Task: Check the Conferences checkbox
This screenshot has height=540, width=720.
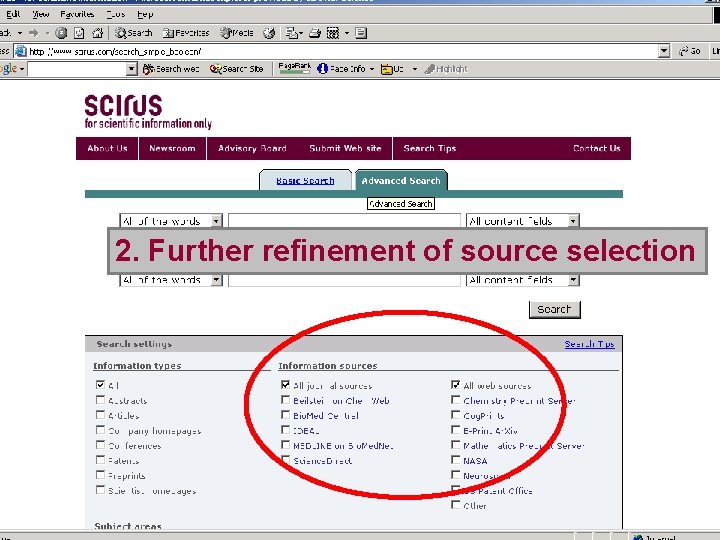Action: pyautogui.click(x=101, y=445)
